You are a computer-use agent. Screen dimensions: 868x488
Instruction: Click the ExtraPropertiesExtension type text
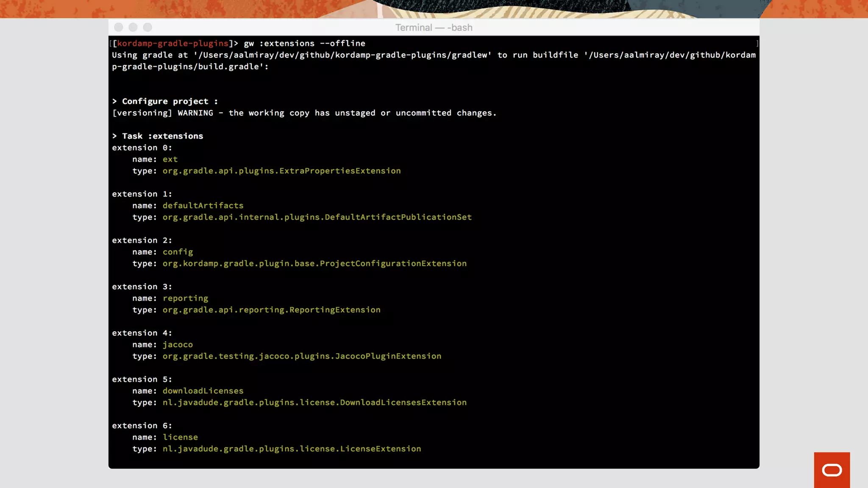click(x=281, y=171)
